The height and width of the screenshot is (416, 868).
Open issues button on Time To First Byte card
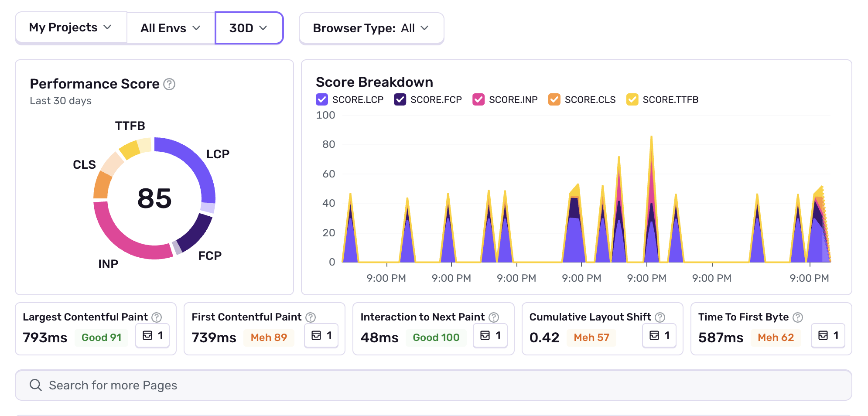(828, 335)
